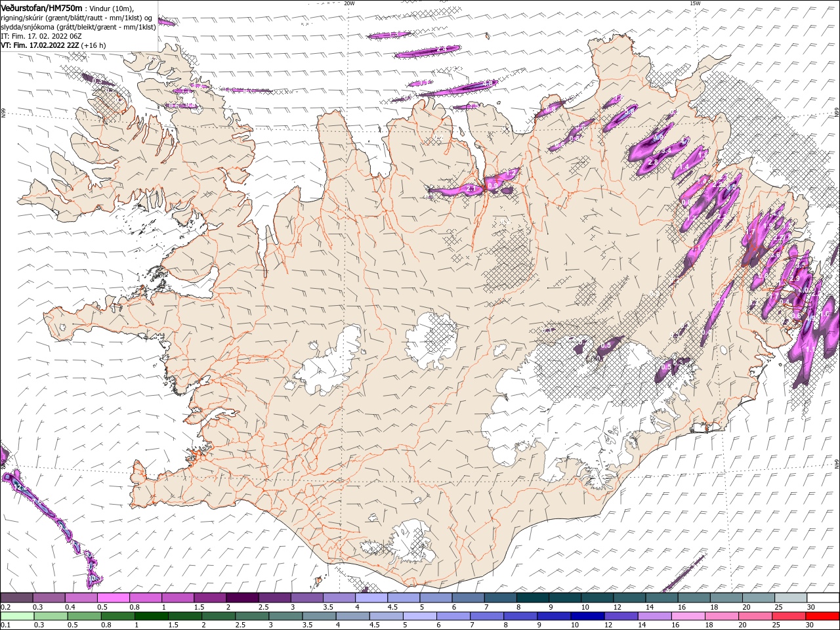Click the slate blue 6 snow scale swatch
The image size is (840, 630).
469,598
